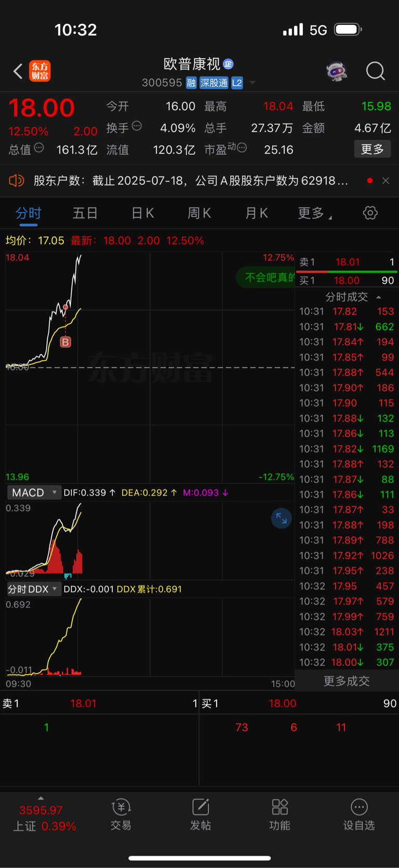Switch to 日K tab

pyautogui.click(x=142, y=213)
